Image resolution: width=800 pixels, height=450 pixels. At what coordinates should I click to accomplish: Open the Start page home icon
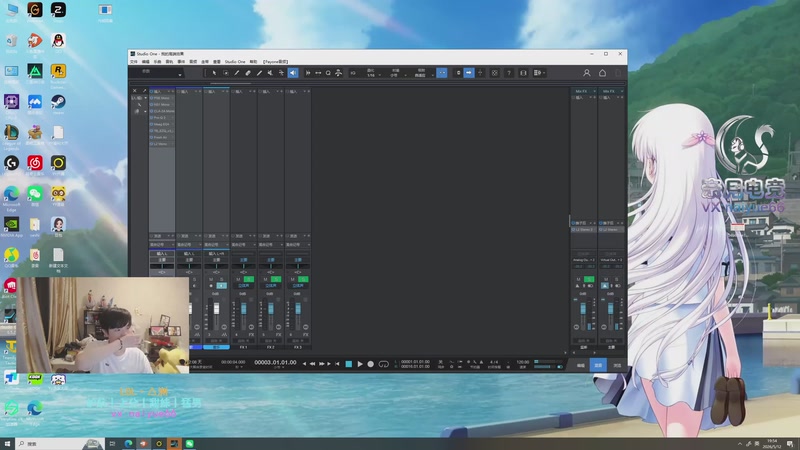pos(603,73)
